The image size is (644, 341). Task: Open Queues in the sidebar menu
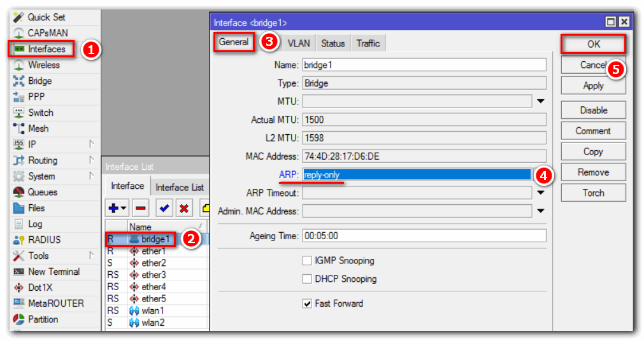pos(42,192)
